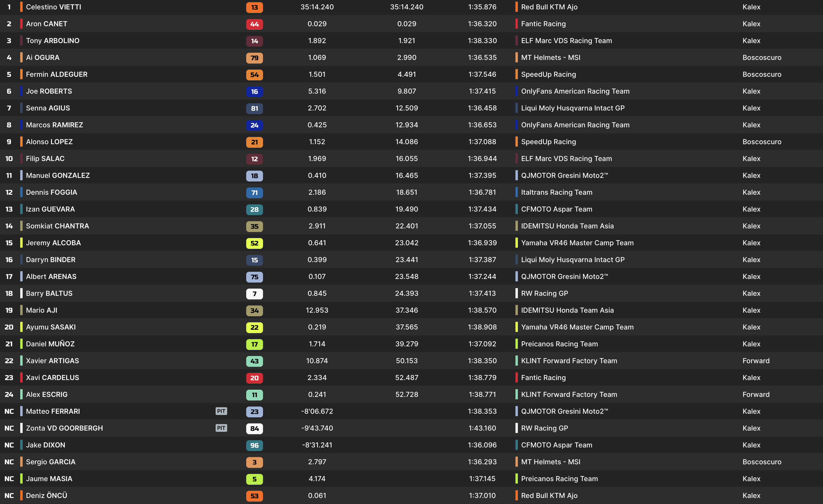Open Ai OGURA rider name
This screenshot has height=504, width=823.
click(43, 58)
